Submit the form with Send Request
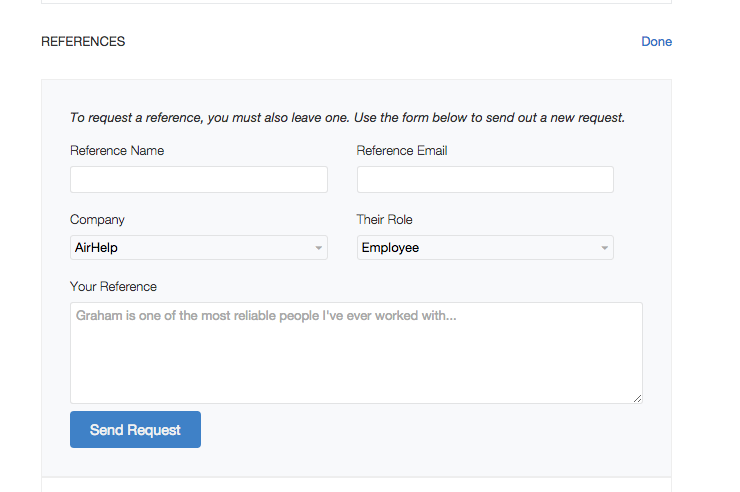740x492 pixels. [x=135, y=429]
